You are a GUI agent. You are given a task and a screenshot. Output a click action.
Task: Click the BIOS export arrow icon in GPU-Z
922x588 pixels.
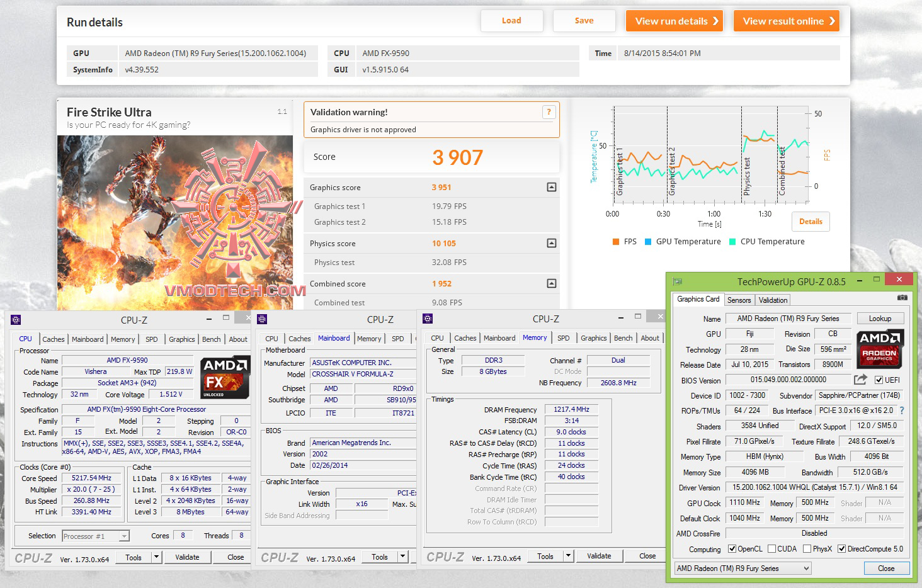click(860, 380)
